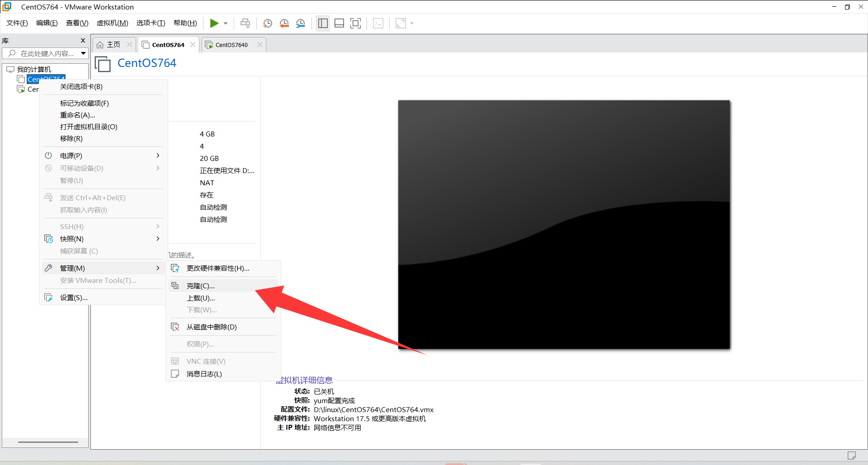Viewport: 868px width, 465px height.
Task: Click the NAT network adapter value
Action: coord(207,183)
